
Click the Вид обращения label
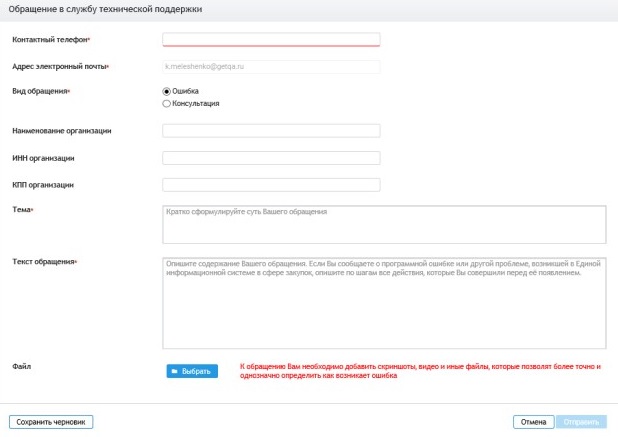click(40, 91)
